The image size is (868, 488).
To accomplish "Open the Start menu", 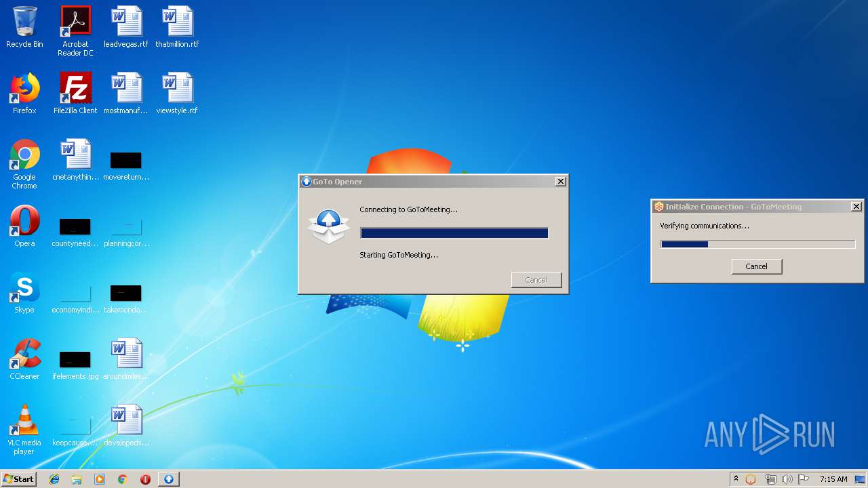I will 18,479.
